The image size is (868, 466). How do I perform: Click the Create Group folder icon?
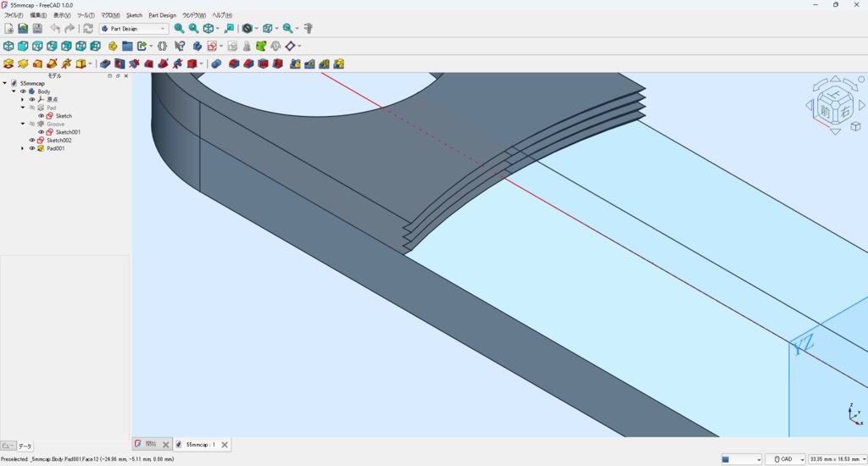click(x=127, y=46)
